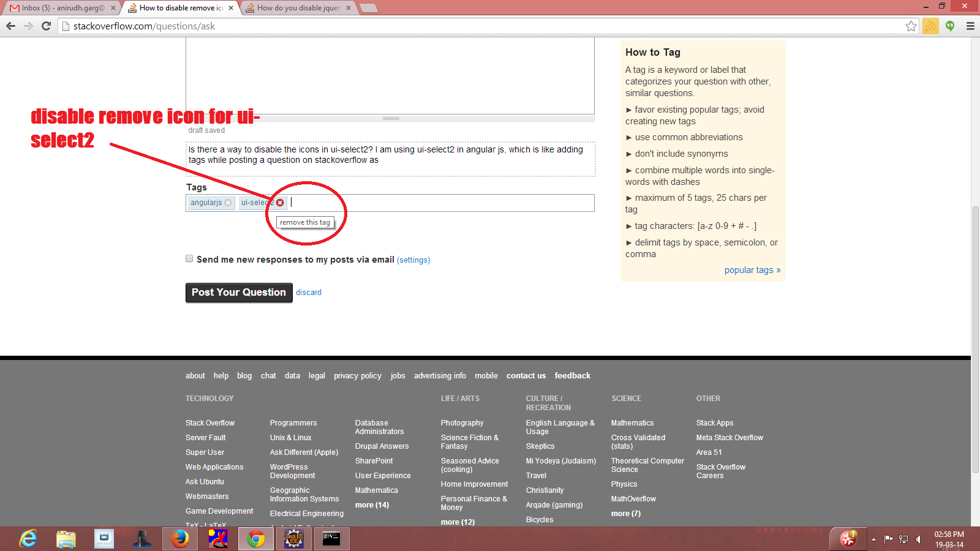Discard the draft question
This screenshot has height=551, width=980.
pyautogui.click(x=309, y=293)
